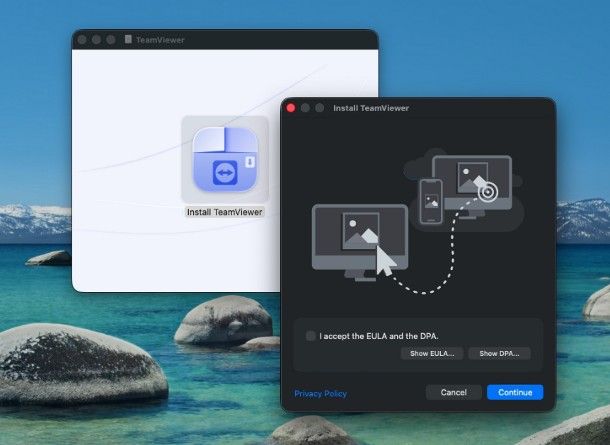Cancel the TeamViewer installation
610x445 pixels.
(454, 392)
